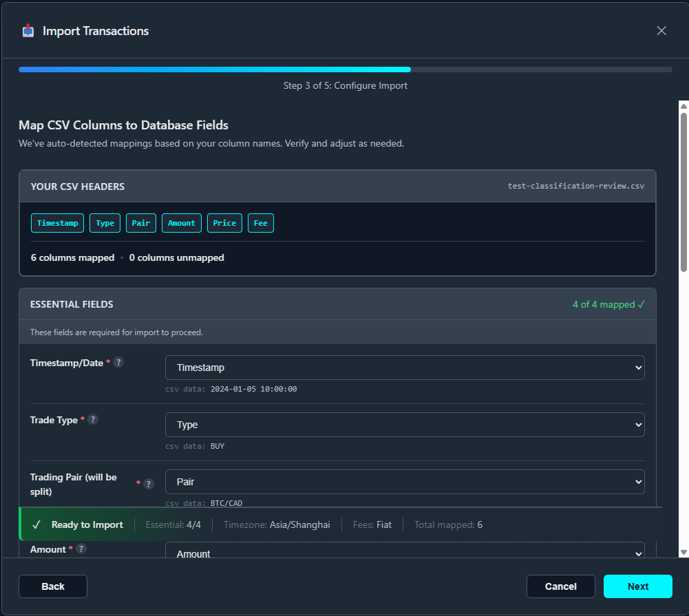Screen dimensions: 689x616
Task: Click help icon beside Trading Pair field
Action: pyautogui.click(x=148, y=484)
